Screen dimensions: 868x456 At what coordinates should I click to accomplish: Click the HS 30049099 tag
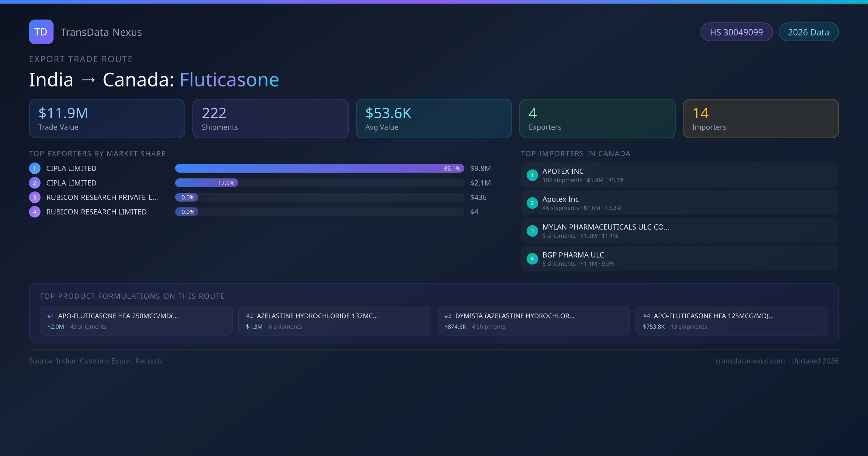click(736, 32)
